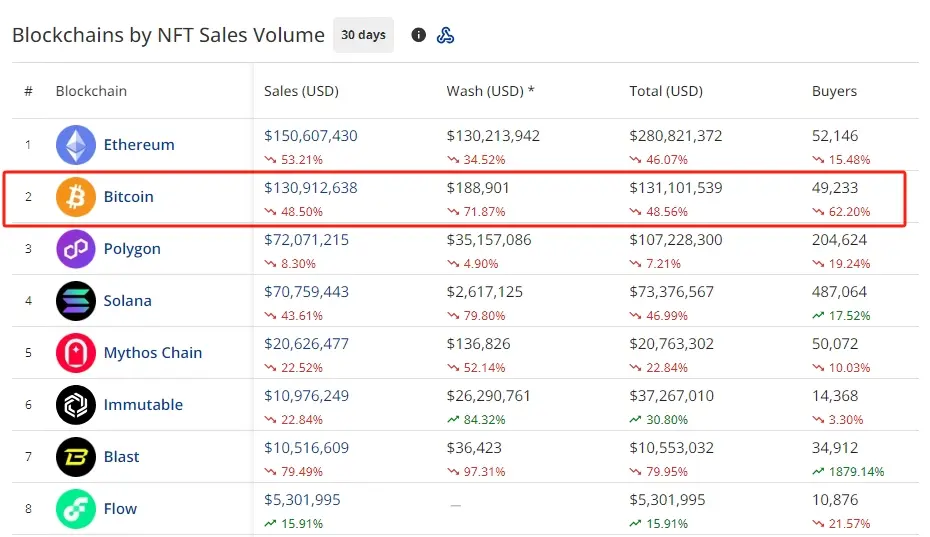The height and width of the screenshot is (537, 930).
Task: Click the black Immutable logo icon
Action: tap(76, 405)
